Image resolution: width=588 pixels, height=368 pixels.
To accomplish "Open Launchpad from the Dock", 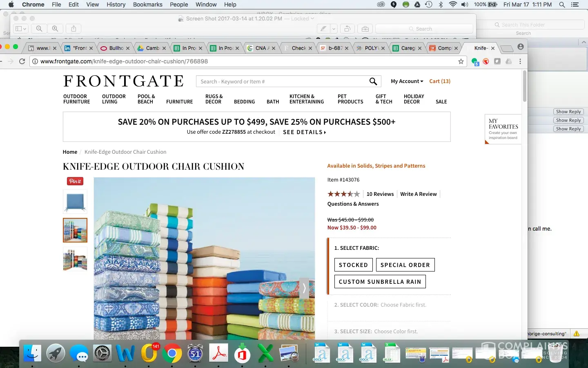I will pos(56,353).
